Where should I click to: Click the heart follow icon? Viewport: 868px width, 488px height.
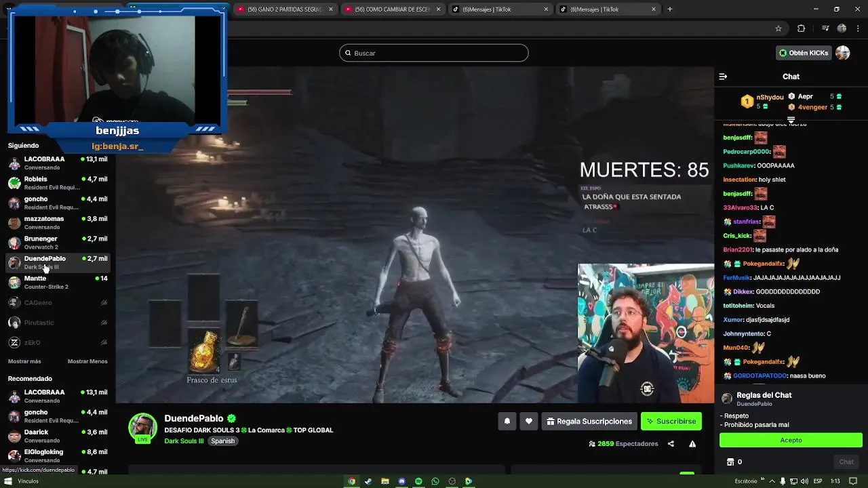click(x=528, y=422)
